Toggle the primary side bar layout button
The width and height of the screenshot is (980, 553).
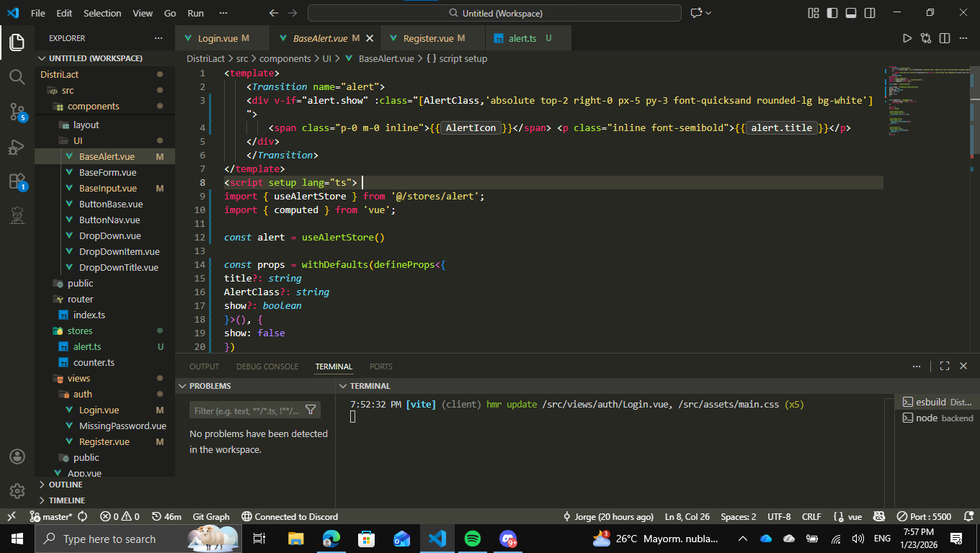[832, 13]
